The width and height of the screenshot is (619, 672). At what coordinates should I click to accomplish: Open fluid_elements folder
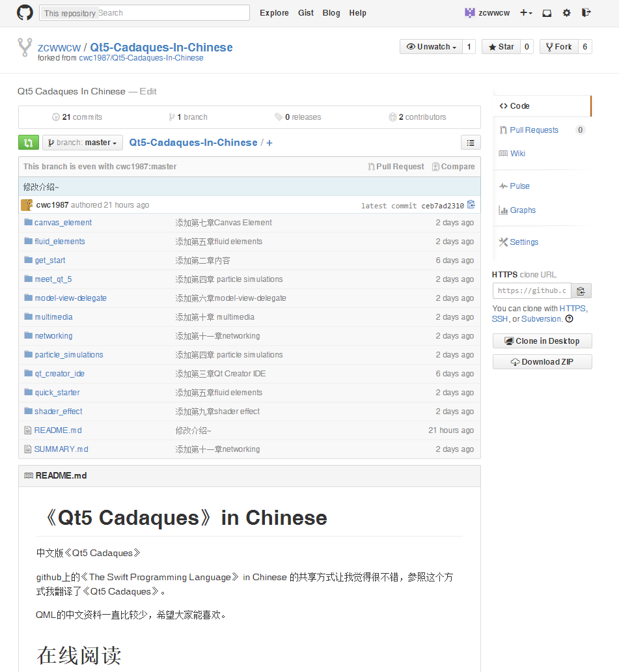click(60, 242)
